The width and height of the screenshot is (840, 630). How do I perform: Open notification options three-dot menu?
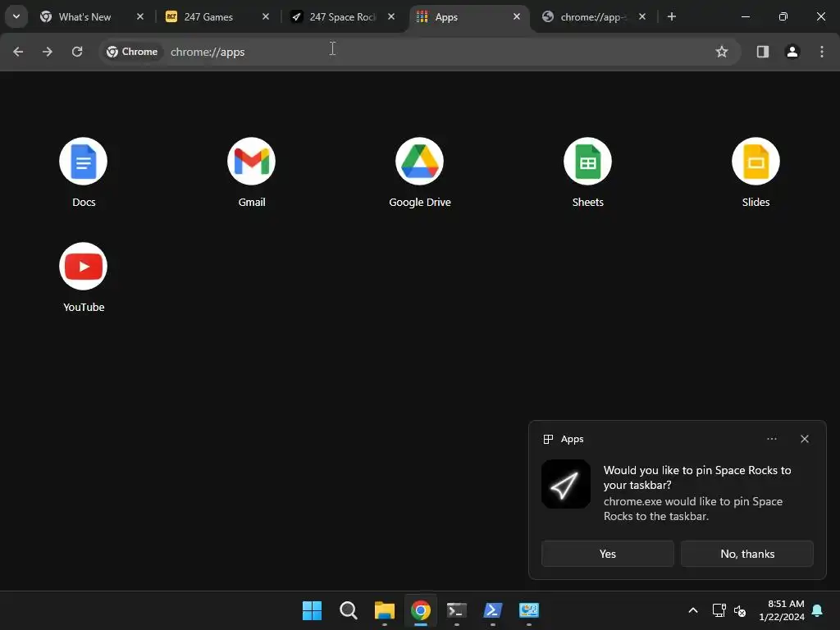pyautogui.click(x=771, y=439)
